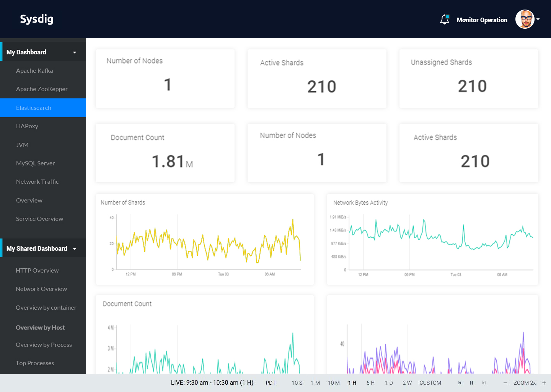
Task: Open the top-row Number of Nodes card
Action: click(165, 78)
